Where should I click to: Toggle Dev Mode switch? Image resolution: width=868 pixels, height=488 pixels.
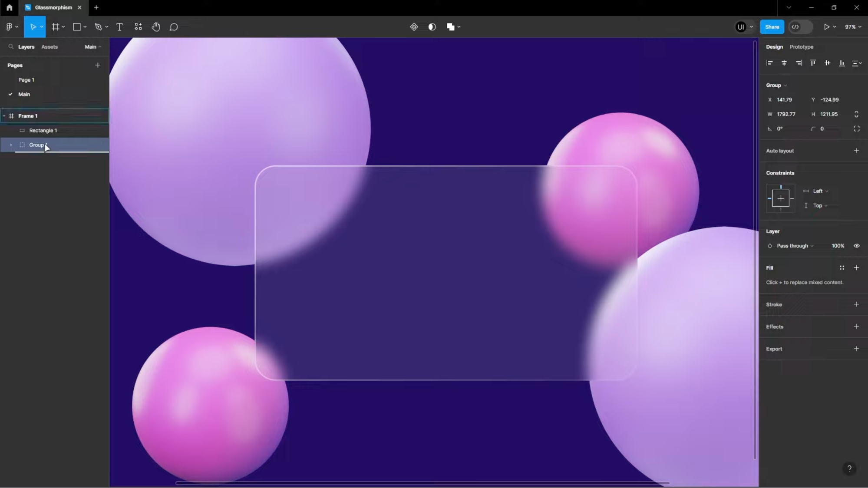click(x=800, y=27)
